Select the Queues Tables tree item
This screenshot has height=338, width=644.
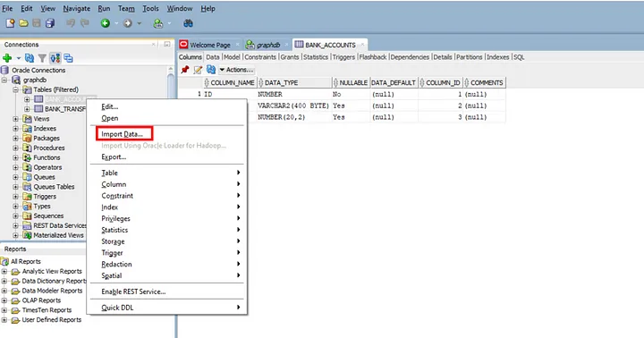(x=54, y=187)
